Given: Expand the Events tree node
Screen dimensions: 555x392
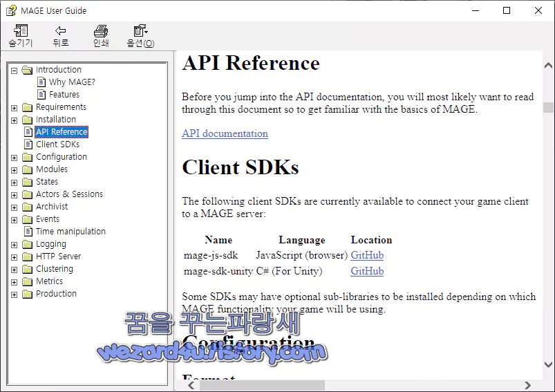Looking at the screenshot, I should 14,220.
